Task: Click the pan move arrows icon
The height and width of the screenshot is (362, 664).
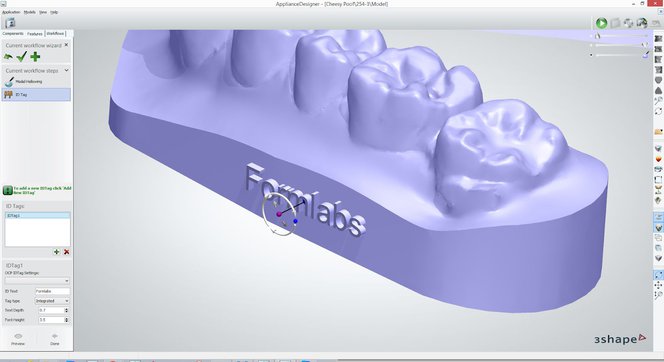Action: (658, 285)
